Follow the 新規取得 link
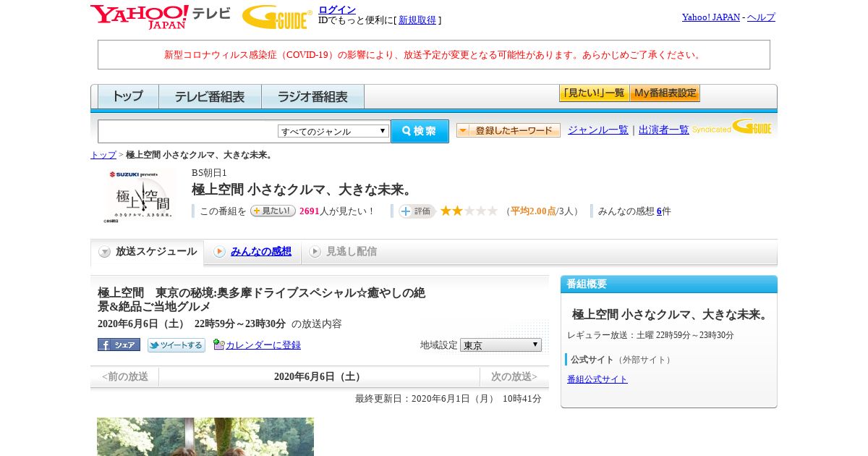This screenshot has width=868, height=456. pyautogui.click(x=417, y=20)
